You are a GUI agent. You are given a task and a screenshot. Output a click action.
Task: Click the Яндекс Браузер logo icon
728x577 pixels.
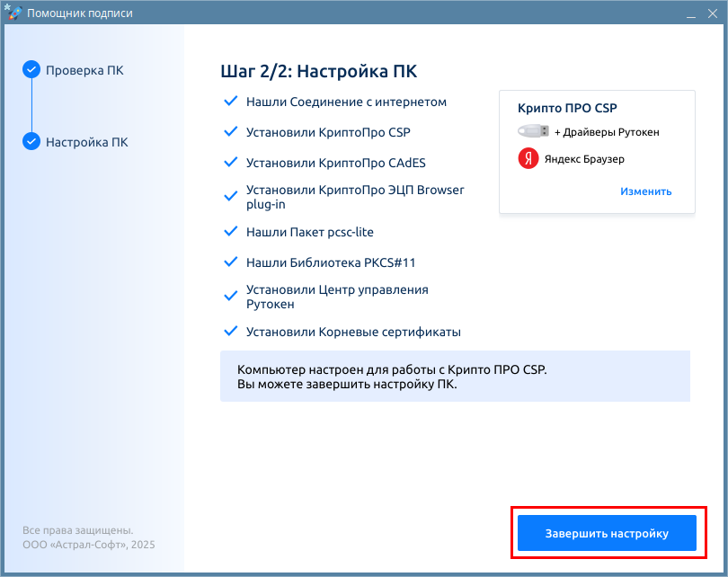coord(528,159)
